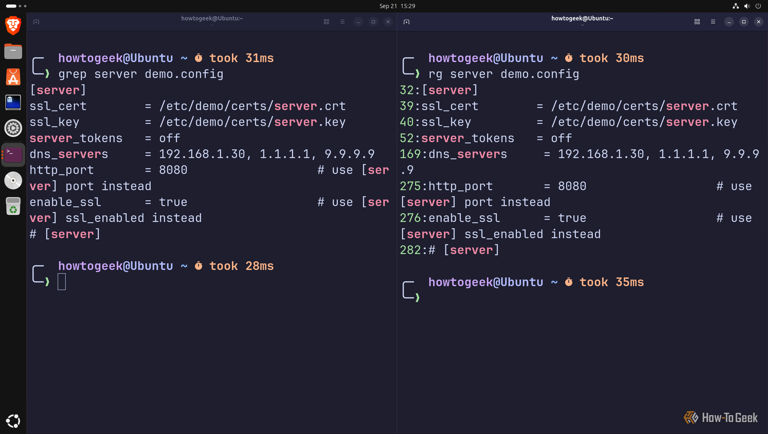768x434 pixels.
Task: Minimize the left terminal window
Action: [359, 22]
